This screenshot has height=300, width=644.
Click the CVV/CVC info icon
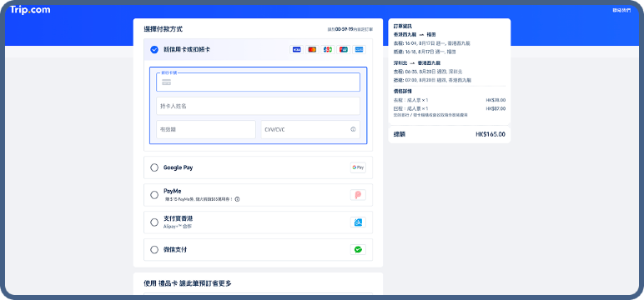353,130
